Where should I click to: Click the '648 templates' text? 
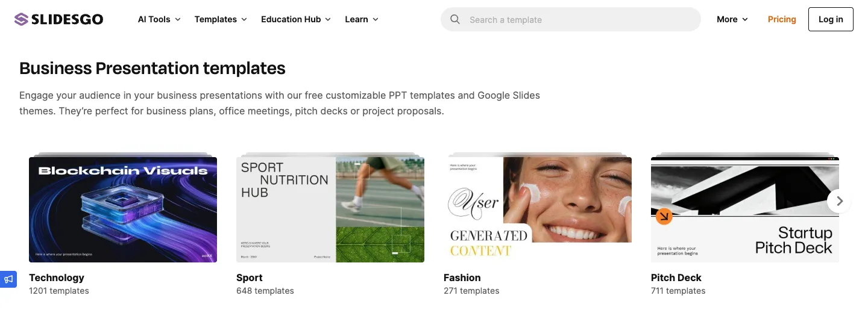click(265, 291)
